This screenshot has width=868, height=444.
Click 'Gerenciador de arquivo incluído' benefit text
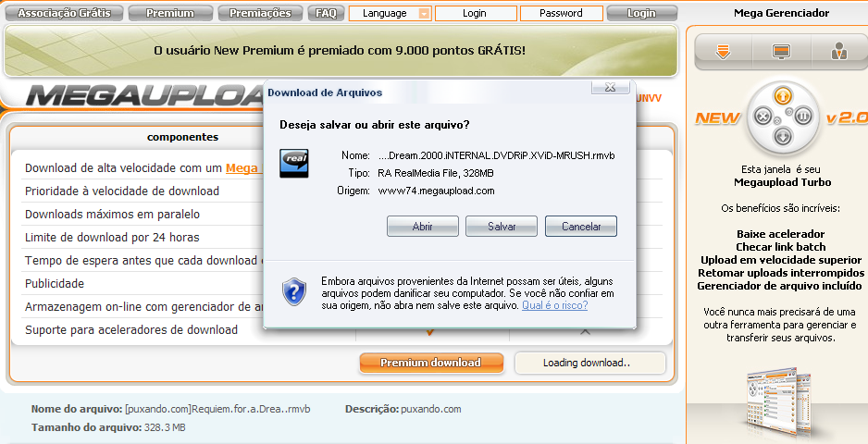(x=779, y=286)
